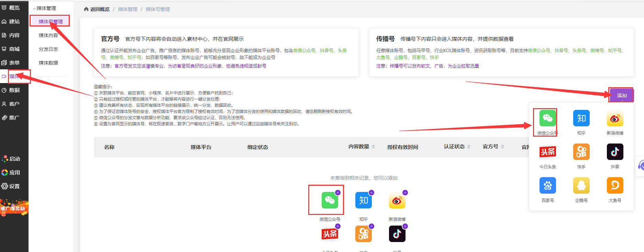Add 抖音 from the empty-list icons

pos(397,234)
